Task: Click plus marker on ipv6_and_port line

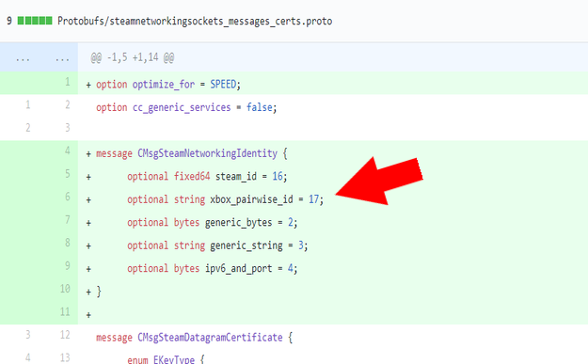Action: 88,269
